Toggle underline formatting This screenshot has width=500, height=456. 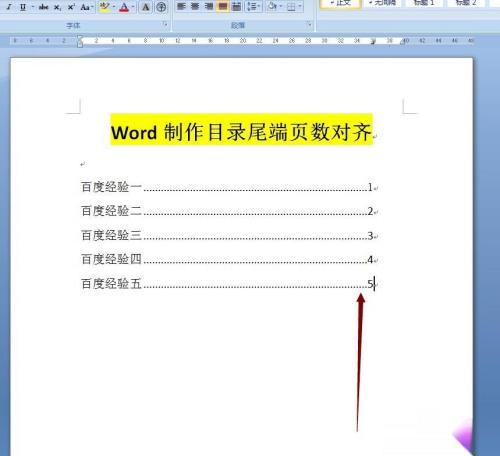click(23, 7)
